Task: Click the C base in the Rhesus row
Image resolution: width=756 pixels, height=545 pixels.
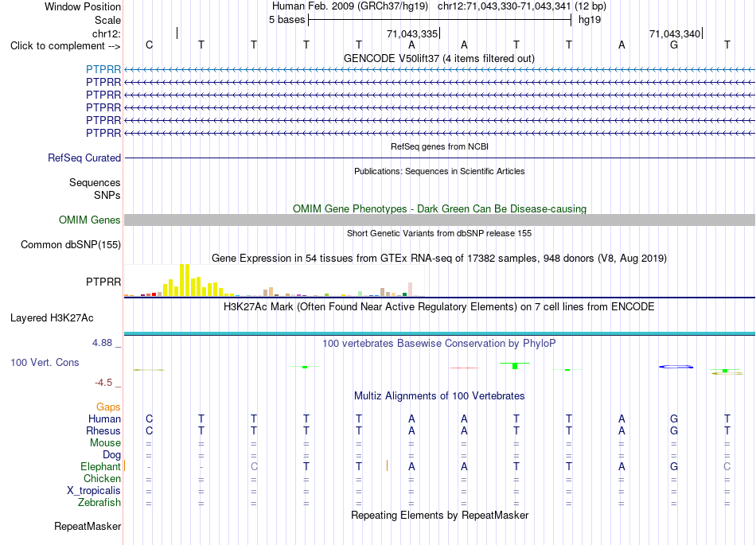Action: point(149,430)
